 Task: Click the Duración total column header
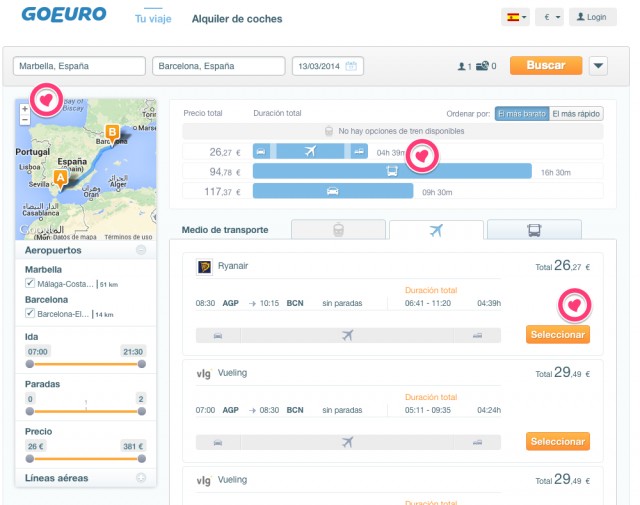(x=277, y=113)
